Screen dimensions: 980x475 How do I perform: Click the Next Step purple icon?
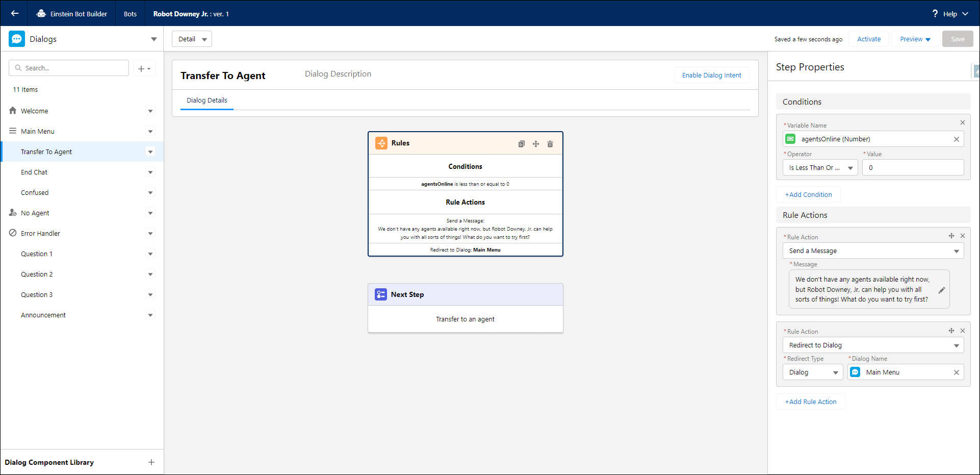(x=381, y=294)
